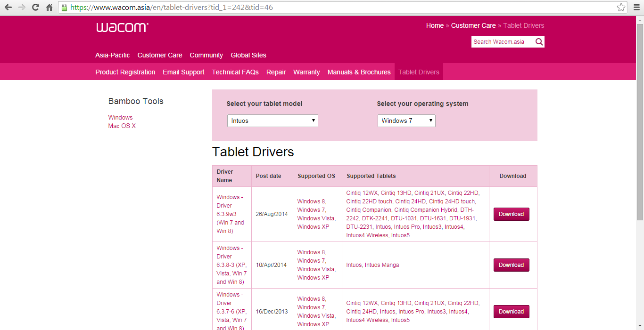Select the Tablet Drivers tab
This screenshot has width=644, height=330.
(419, 72)
